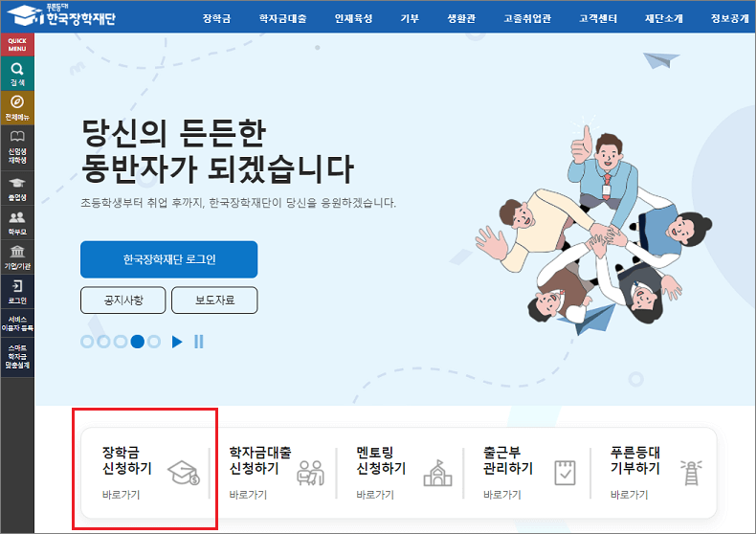Open 서비스 이용자 등록 in sidebar
The image size is (756, 534).
coord(17,323)
